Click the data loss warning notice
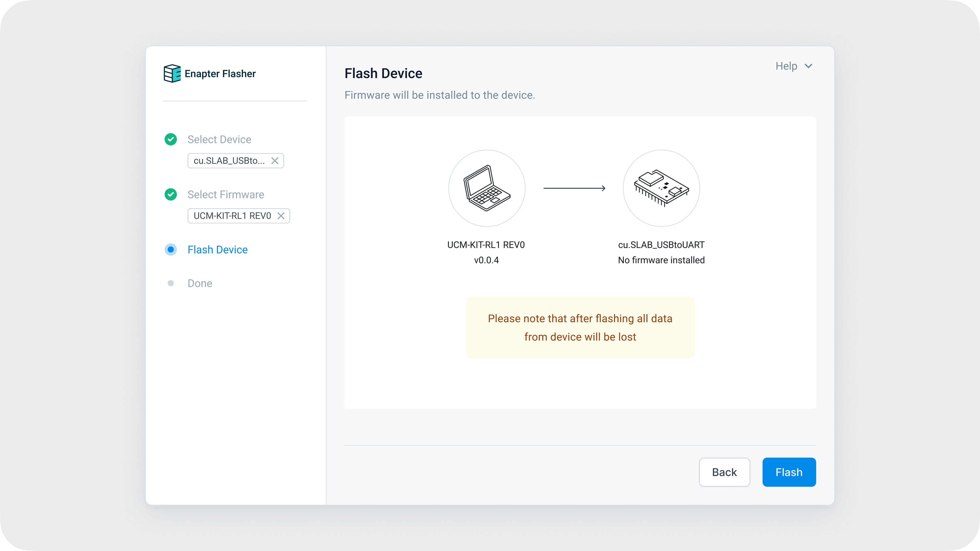The image size is (980, 551). click(580, 327)
